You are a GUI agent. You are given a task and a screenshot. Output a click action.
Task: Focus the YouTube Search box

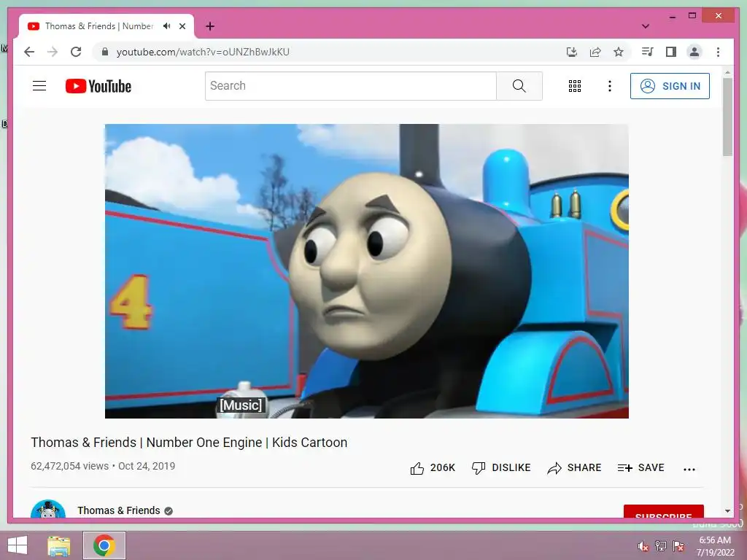351,86
